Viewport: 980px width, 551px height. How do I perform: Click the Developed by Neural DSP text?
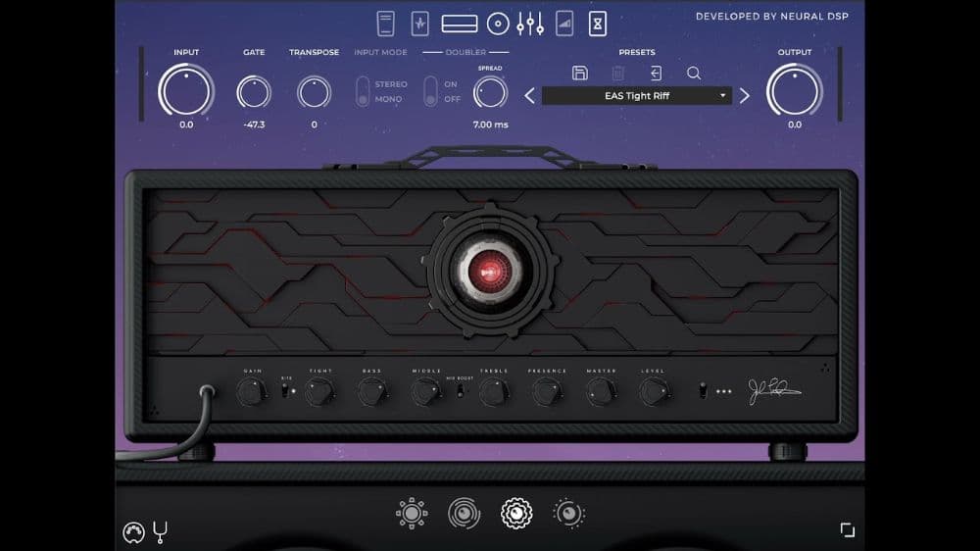point(772,17)
